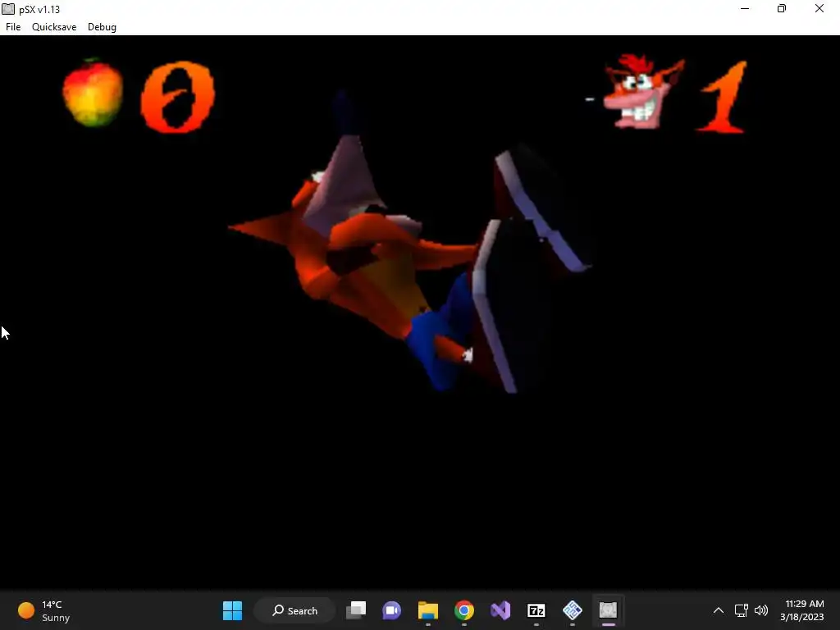
Task: Open File Explorer from the taskbar
Action: pyautogui.click(x=428, y=610)
